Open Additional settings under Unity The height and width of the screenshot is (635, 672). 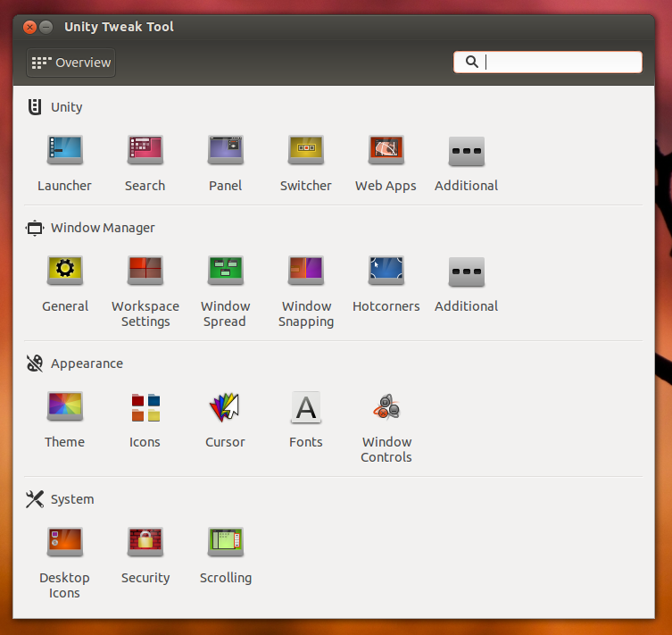pyautogui.click(x=466, y=152)
